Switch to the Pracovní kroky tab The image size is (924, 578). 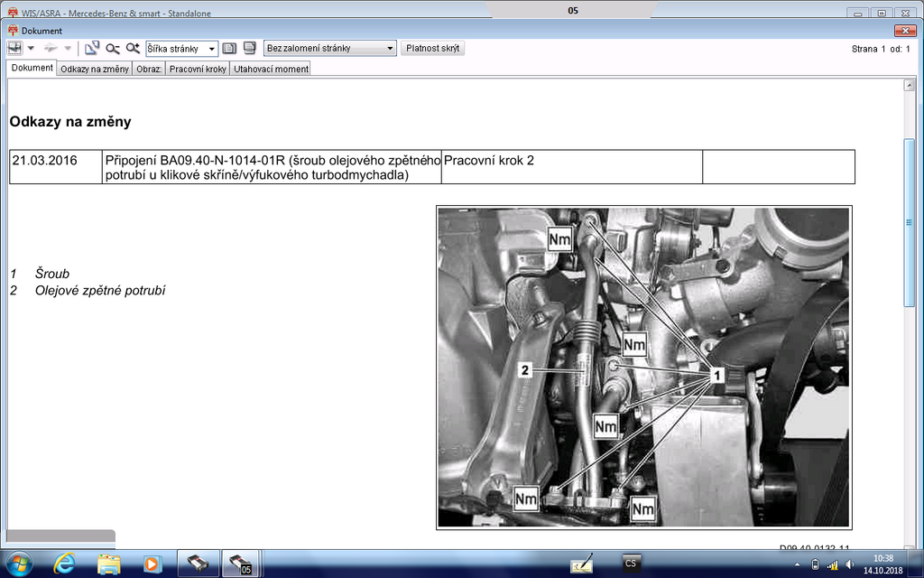(198, 69)
